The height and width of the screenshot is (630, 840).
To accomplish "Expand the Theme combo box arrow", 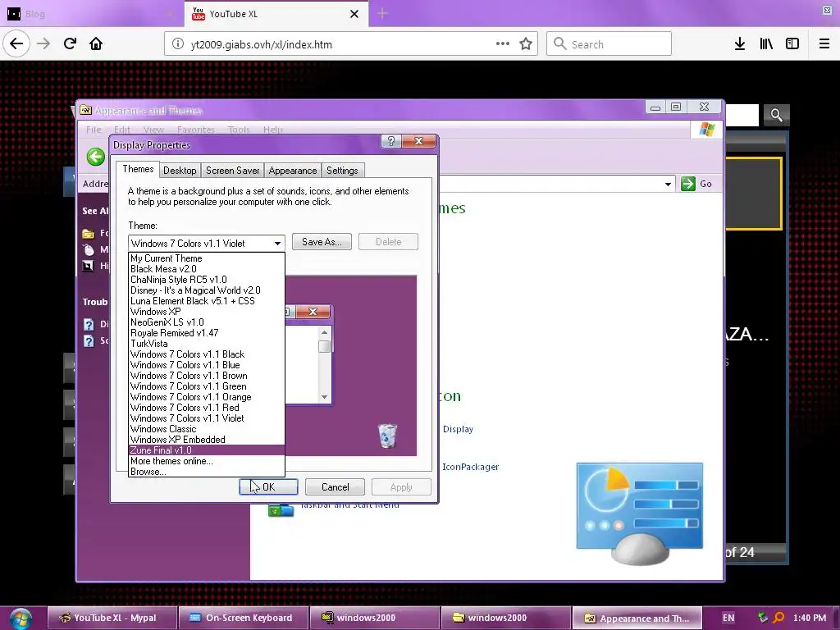I will pyautogui.click(x=277, y=243).
